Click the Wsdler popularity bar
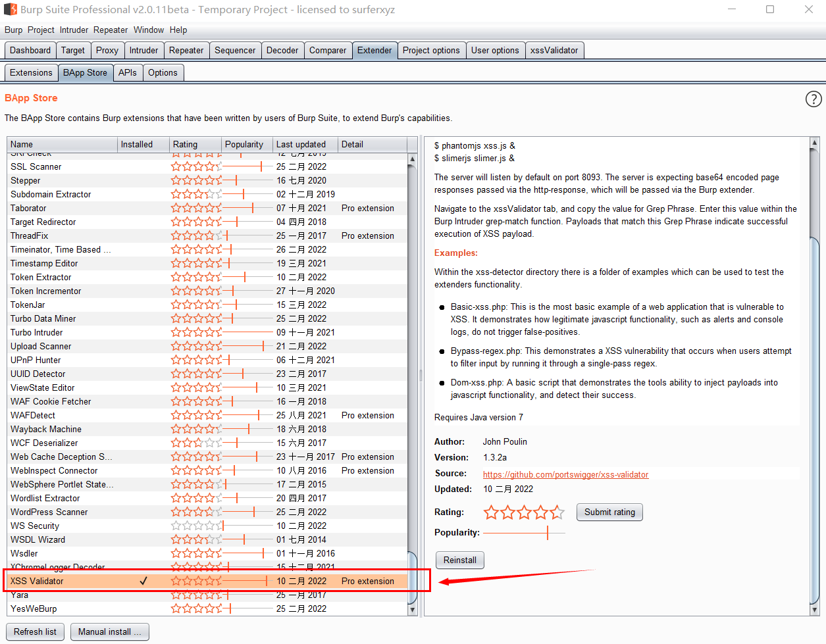 [247, 553]
